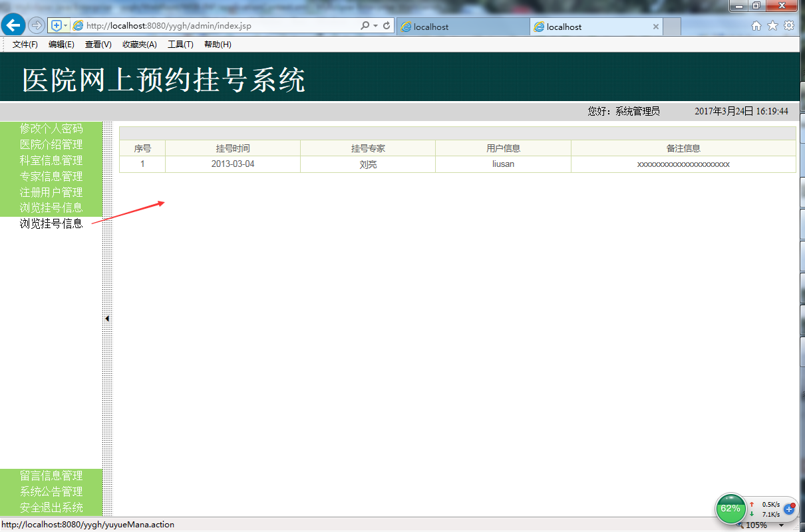Click the 序号 column header
805x532 pixels.
pyautogui.click(x=142, y=148)
